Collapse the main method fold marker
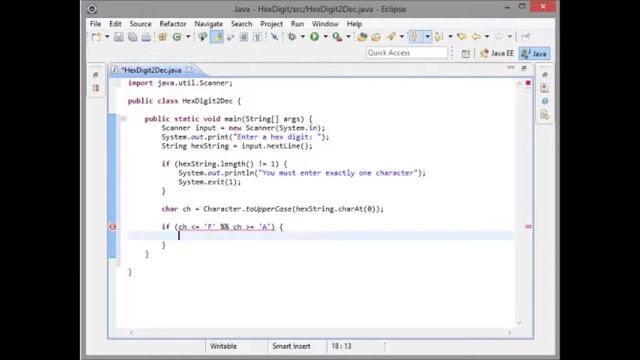The height and width of the screenshot is (360, 640). coord(123,119)
